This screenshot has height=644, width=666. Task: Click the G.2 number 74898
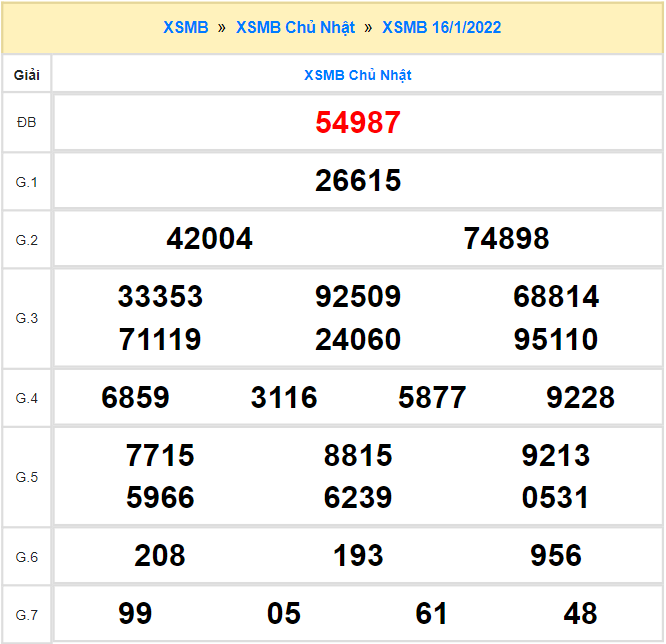tap(506, 239)
